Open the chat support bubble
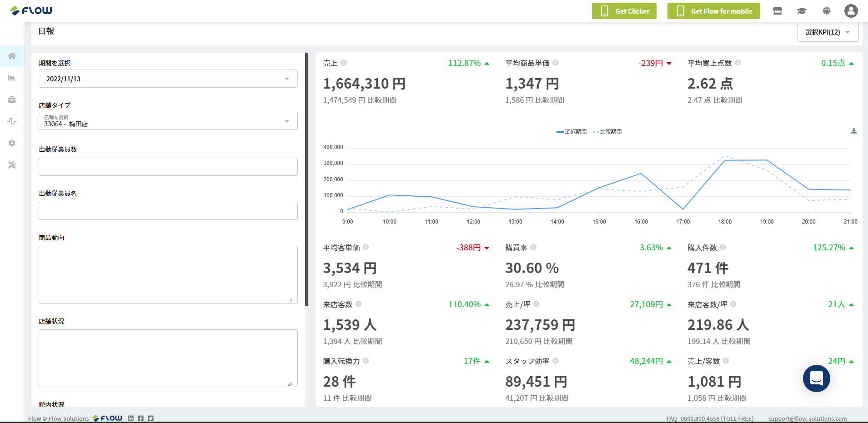Screen dimensions: 868x423 tap(817, 378)
